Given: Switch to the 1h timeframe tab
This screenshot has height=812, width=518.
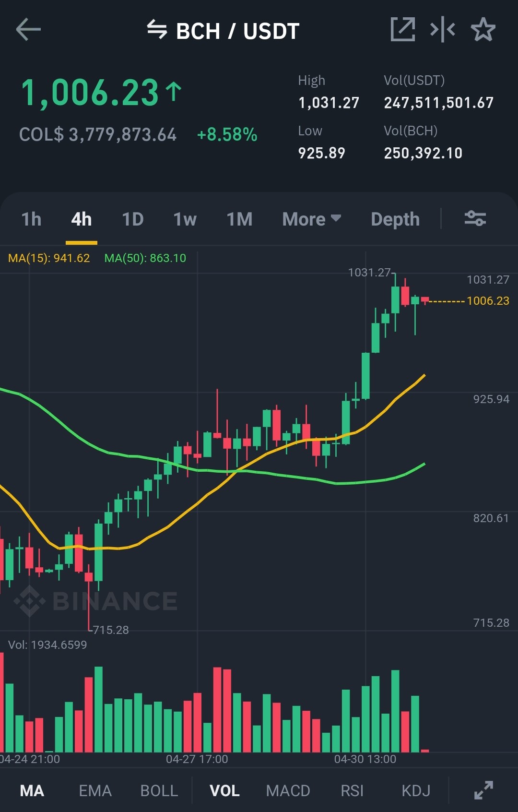Looking at the screenshot, I should click(31, 219).
